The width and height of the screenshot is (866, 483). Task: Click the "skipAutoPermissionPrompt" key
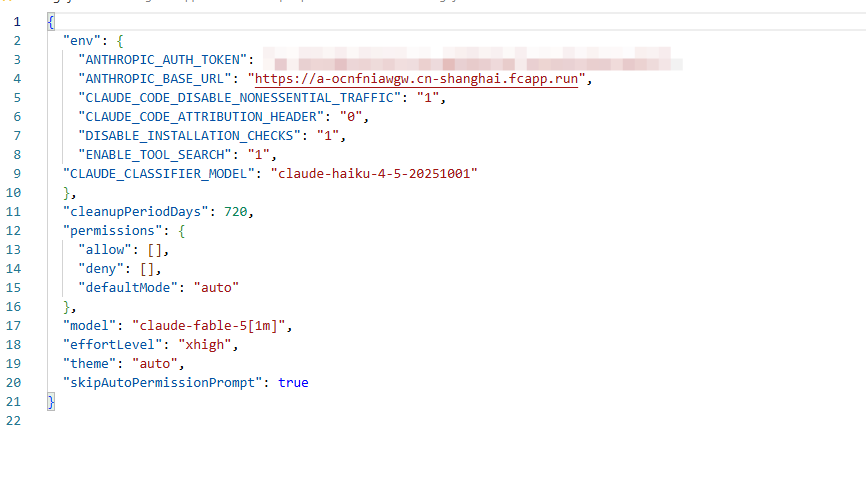pos(162,383)
